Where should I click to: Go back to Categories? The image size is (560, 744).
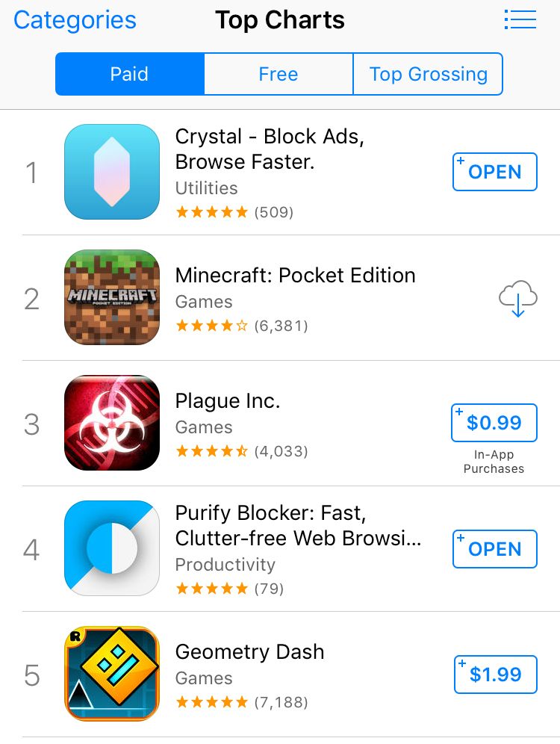[x=75, y=20]
